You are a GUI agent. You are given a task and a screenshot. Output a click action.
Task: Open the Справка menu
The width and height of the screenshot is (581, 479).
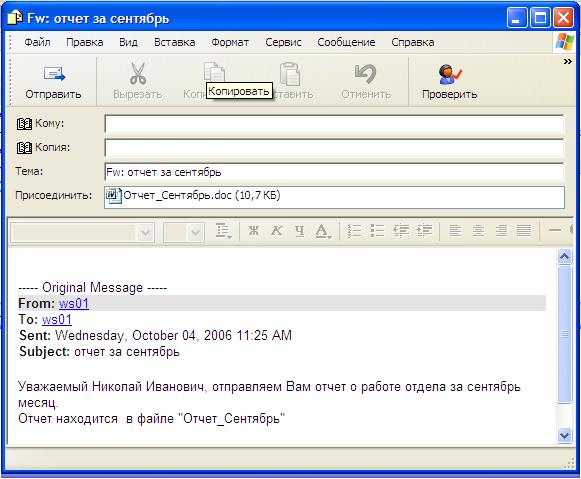(x=412, y=42)
